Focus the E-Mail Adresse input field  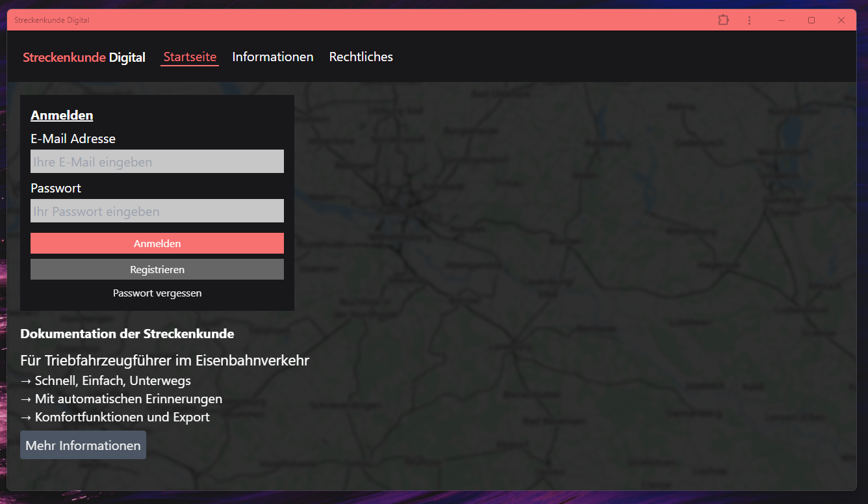click(157, 161)
